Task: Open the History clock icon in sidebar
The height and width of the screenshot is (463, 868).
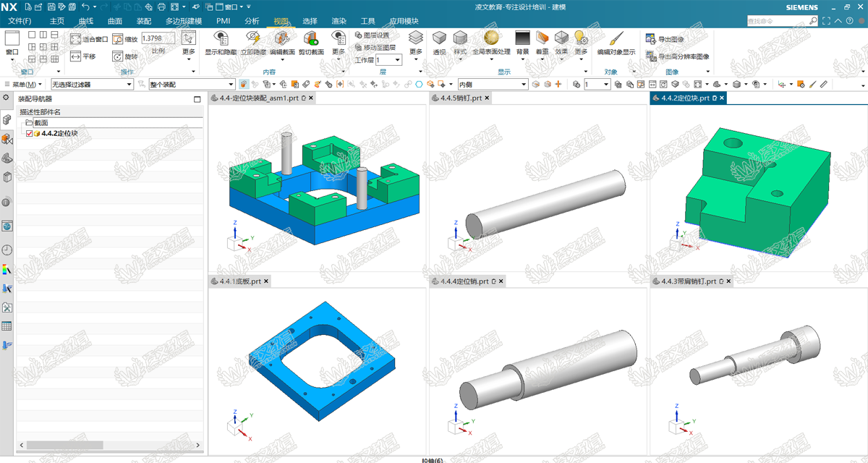Action: [7, 250]
